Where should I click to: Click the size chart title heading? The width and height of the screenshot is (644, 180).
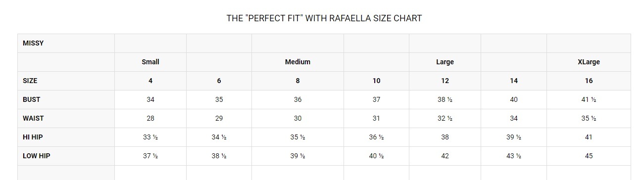tap(324, 18)
